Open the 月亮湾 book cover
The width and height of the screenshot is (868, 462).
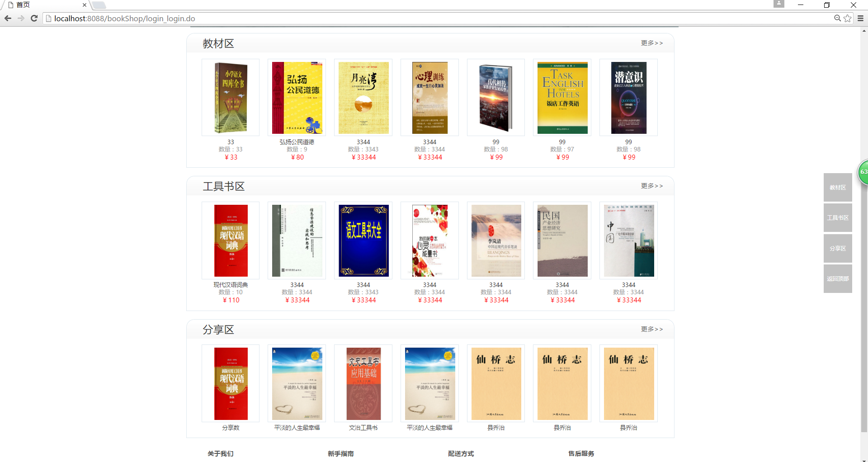pyautogui.click(x=363, y=98)
